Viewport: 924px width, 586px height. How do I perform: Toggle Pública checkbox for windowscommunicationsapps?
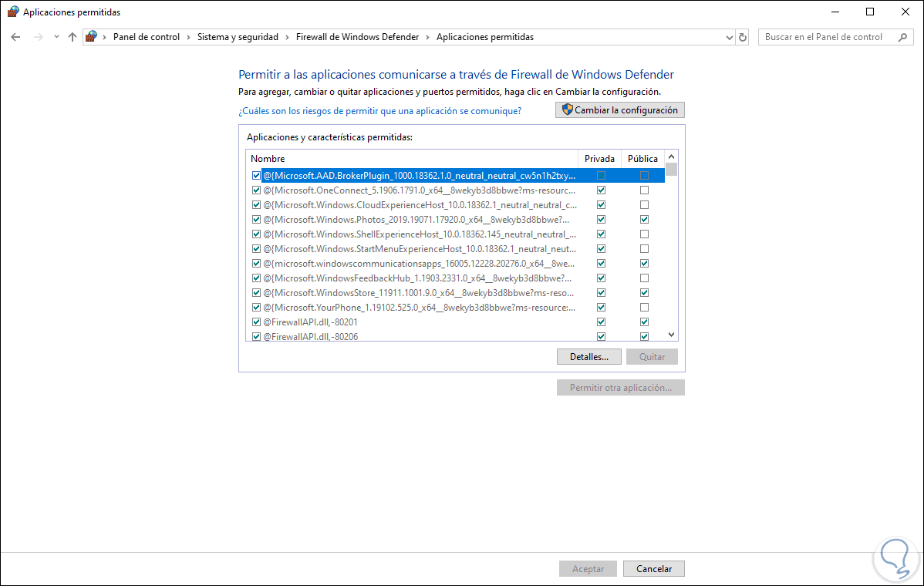[644, 263]
